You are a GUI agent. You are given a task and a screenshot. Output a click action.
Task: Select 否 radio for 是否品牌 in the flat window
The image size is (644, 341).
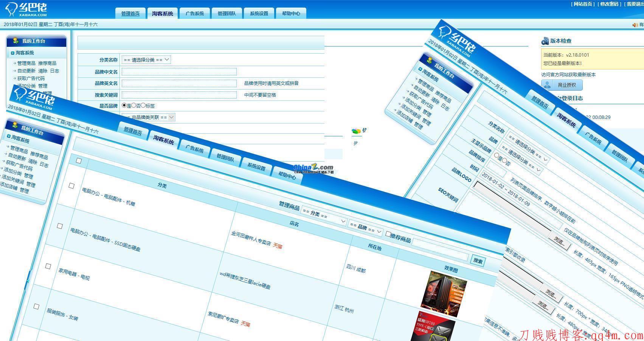click(133, 105)
